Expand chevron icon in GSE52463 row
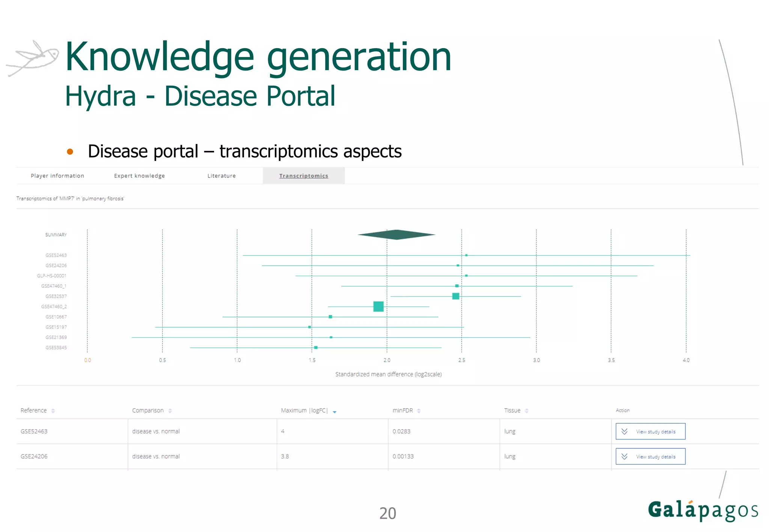The width and height of the screenshot is (769, 532). 624,431
